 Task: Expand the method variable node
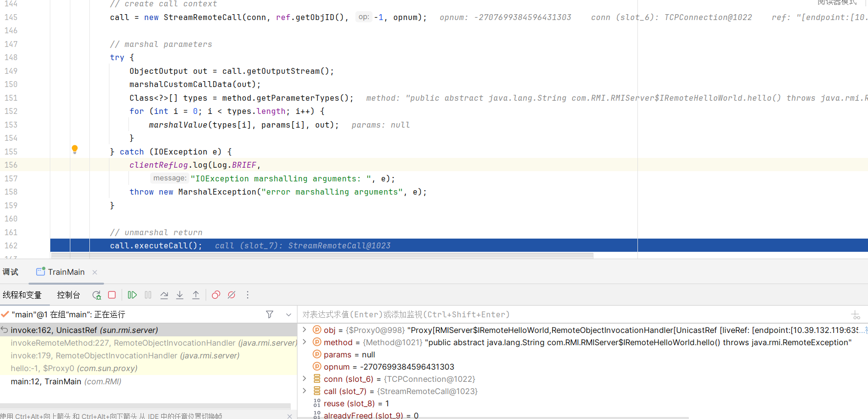coord(305,342)
